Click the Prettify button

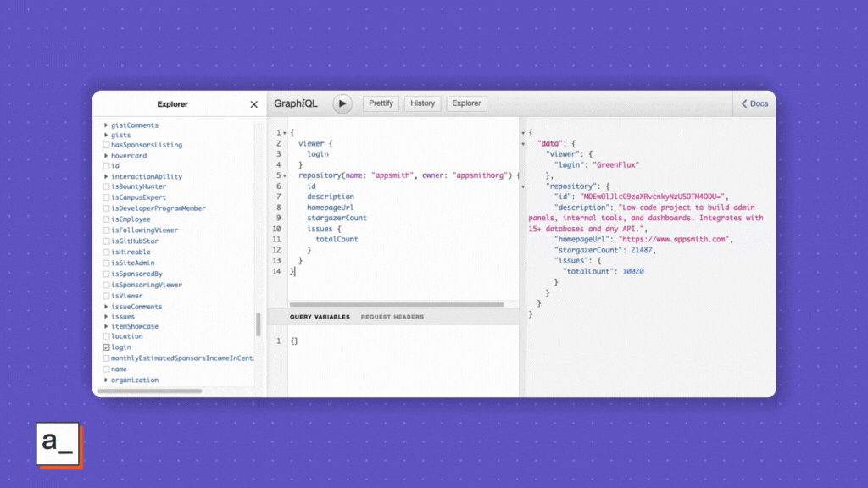381,103
